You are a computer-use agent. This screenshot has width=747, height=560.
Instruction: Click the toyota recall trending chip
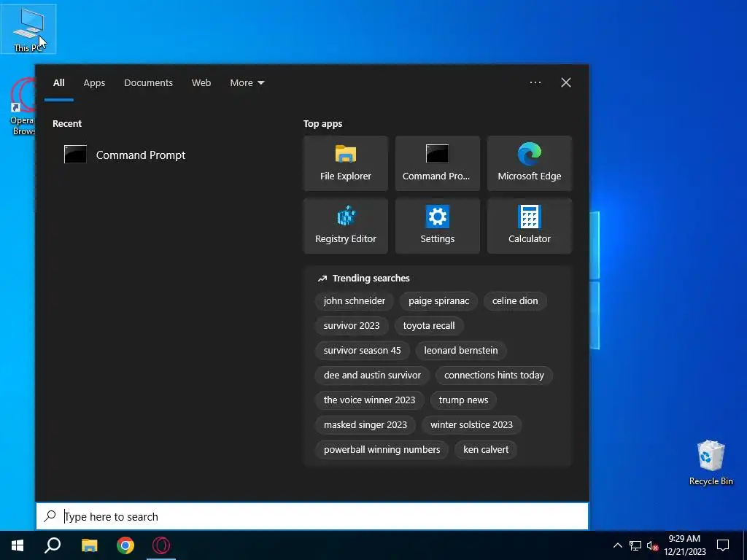429,326
